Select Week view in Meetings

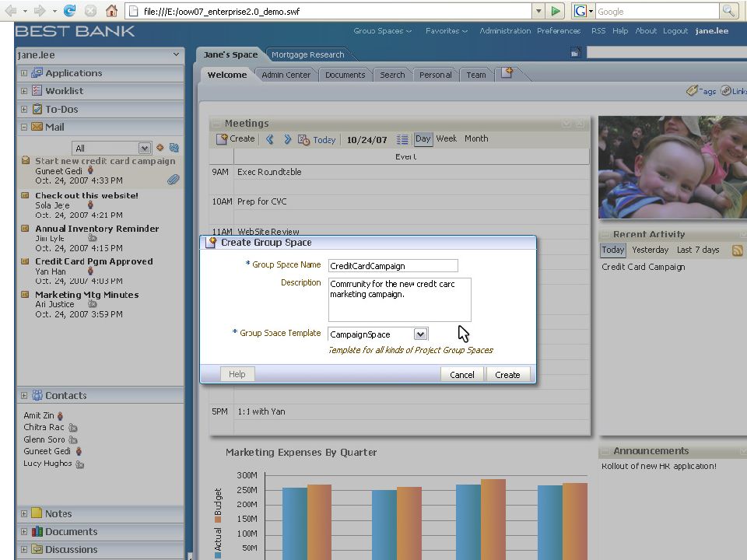(x=447, y=138)
